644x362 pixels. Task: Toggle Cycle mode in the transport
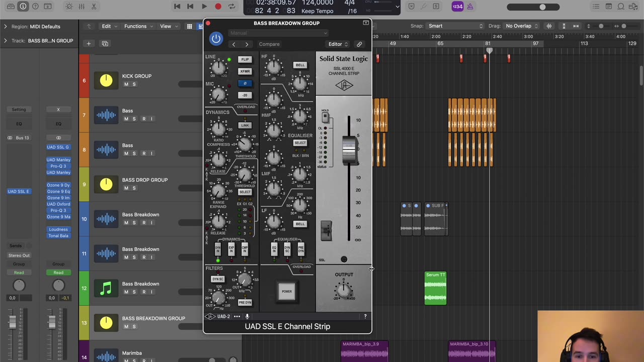tap(231, 7)
